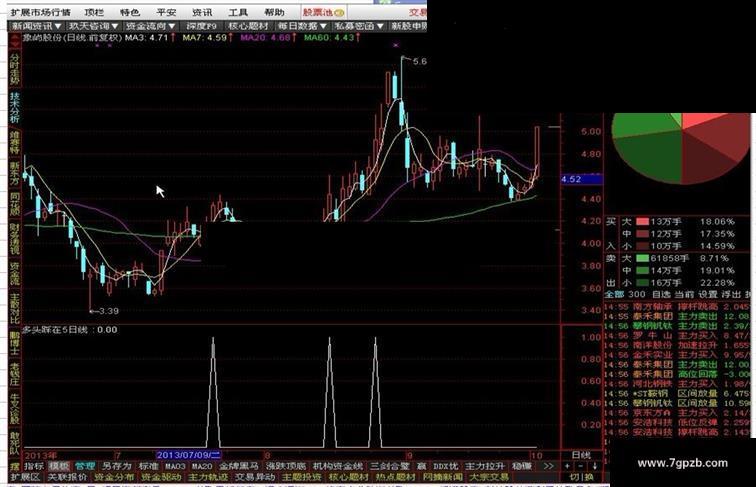756x487 pixels.
Task: Select the 牛叉诊股 sidebar tab
Action: [x=14, y=410]
